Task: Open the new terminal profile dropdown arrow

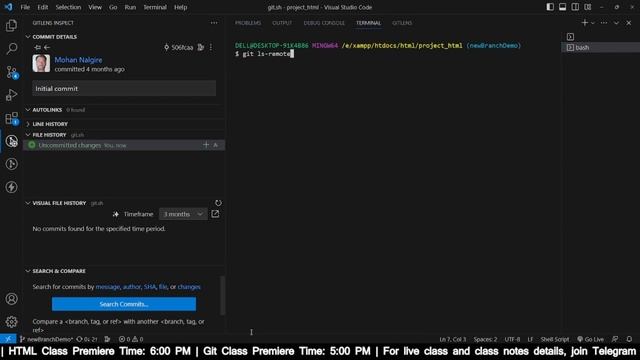Action: 593,23
